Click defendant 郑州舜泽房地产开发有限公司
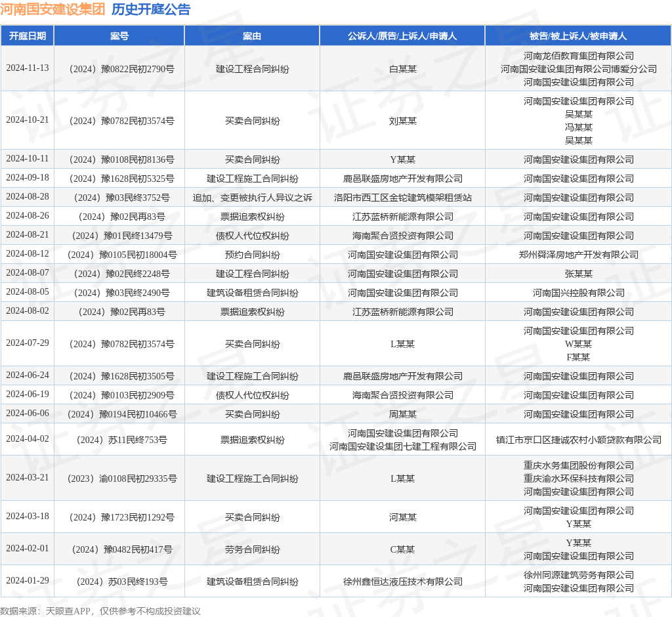The width and height of the screenshot is (672, 617). [578, 255]
